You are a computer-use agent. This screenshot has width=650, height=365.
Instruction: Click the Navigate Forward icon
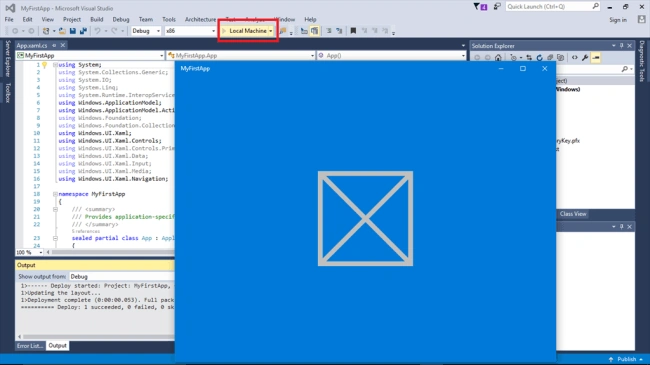(31, 31)
